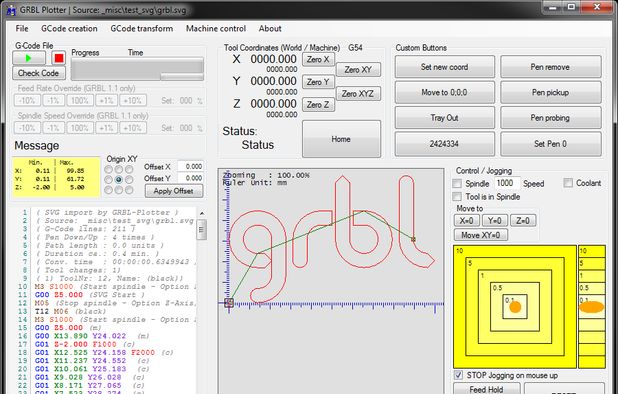
Task: Enable the Spindle checkbox
Action: pos(457,183)
